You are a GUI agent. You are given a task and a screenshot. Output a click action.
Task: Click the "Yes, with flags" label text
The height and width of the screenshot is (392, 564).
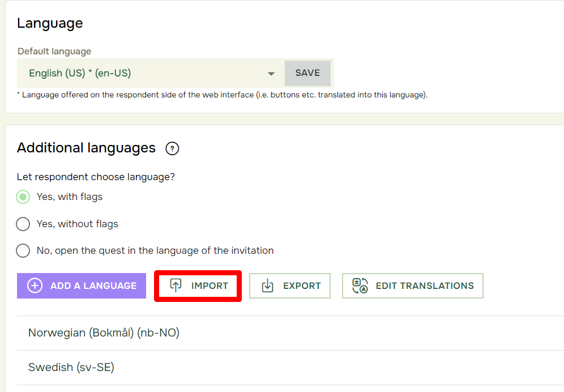point(70,197)
